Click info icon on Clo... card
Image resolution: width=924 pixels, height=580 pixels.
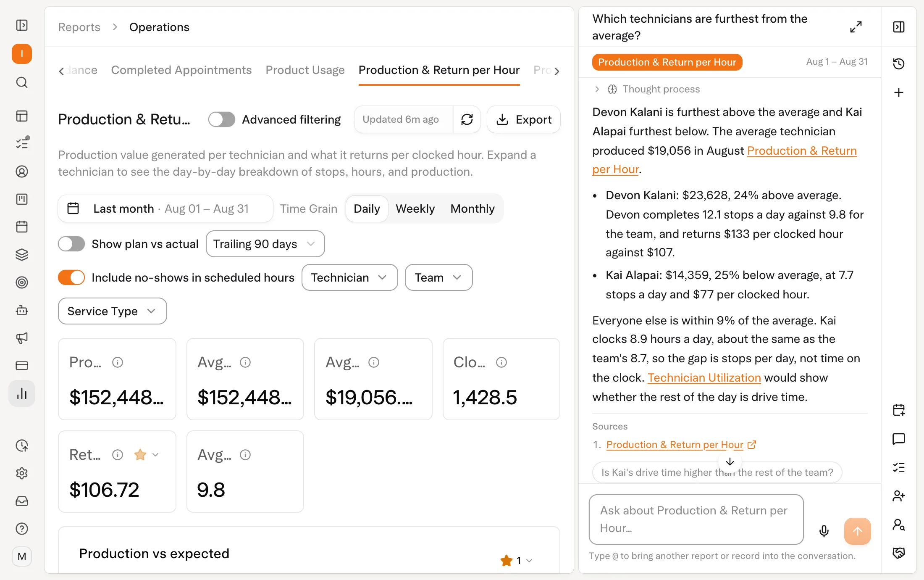[501, 362]
